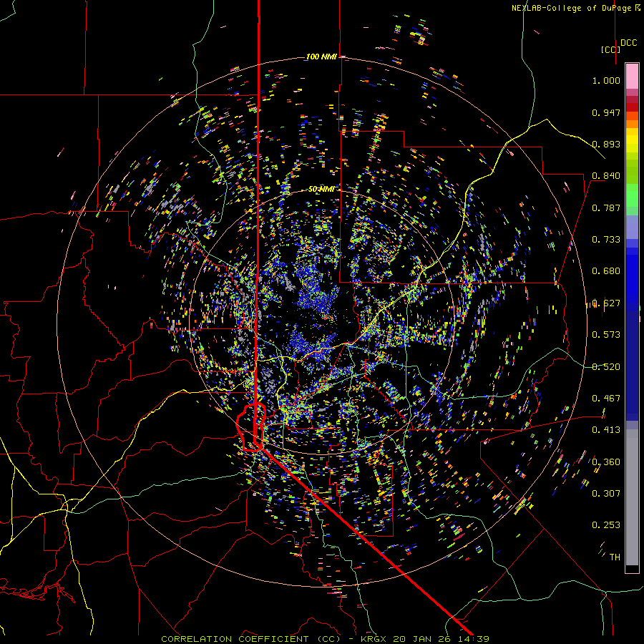Click the NEXLAB-College of DuPage title text
Screen dimensions: 644x644
click(576, 8)
